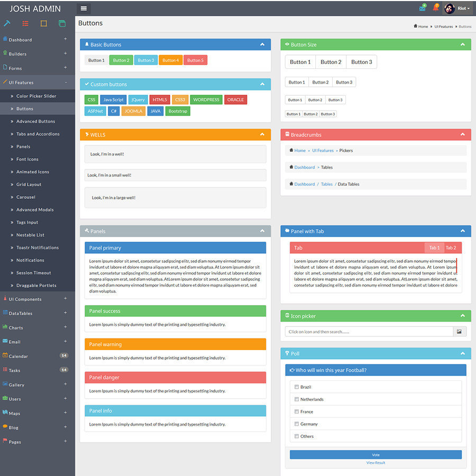476x476 pixels.
Task: Open notifications via the bell icon
Action: [x=435, y=7]
